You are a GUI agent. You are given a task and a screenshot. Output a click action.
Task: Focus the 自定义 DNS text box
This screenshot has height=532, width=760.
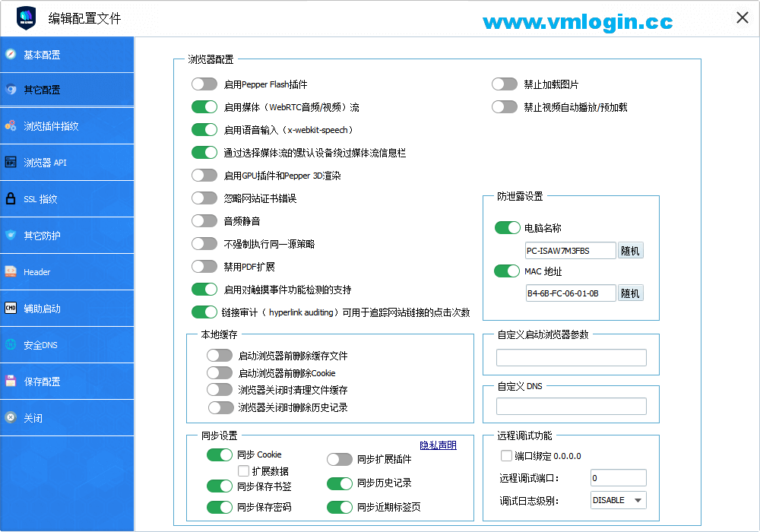tap(571, 406)
